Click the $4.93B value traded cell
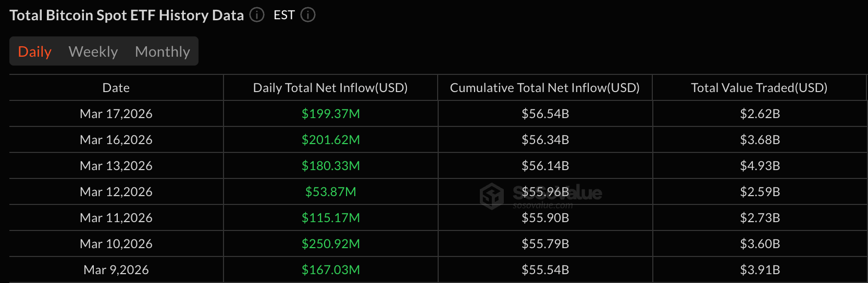The image size is (868, 283). tap(760, 166)
